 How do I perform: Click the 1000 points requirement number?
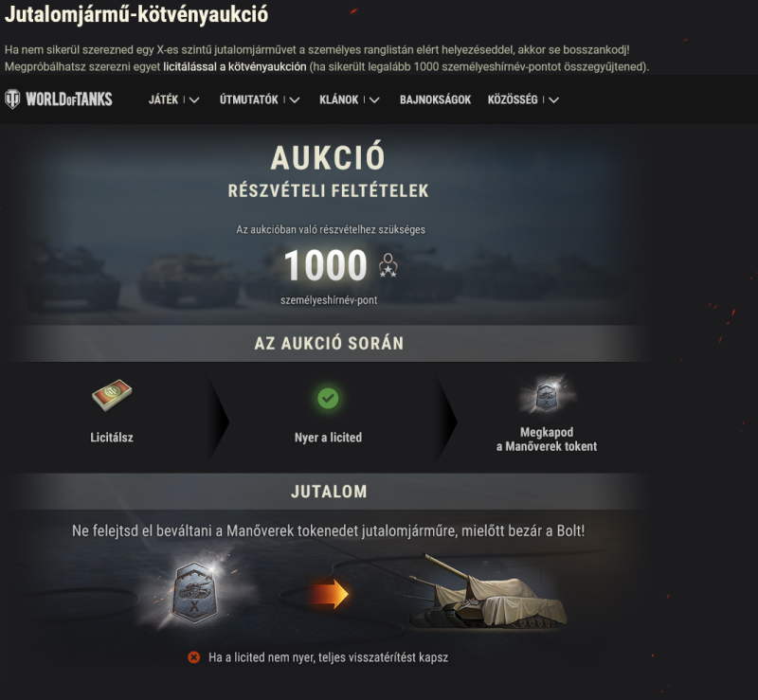pyautogui.click(x=326, y=265)
